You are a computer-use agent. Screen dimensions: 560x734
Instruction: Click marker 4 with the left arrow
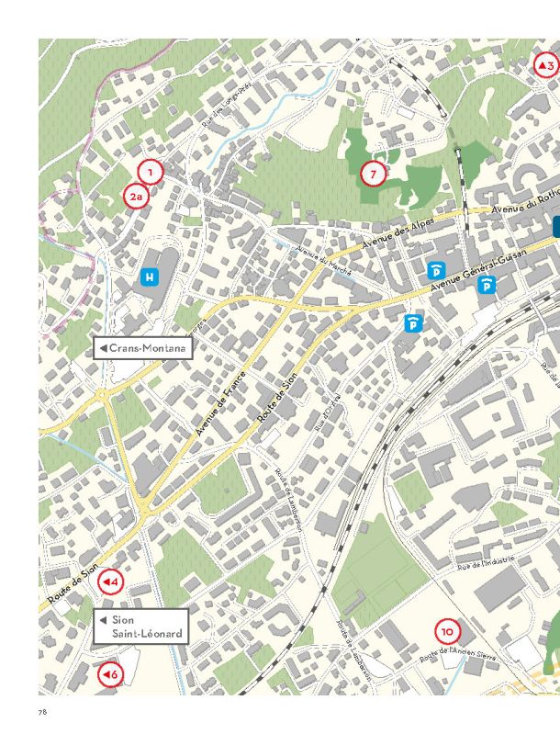(x=110, y=582)
